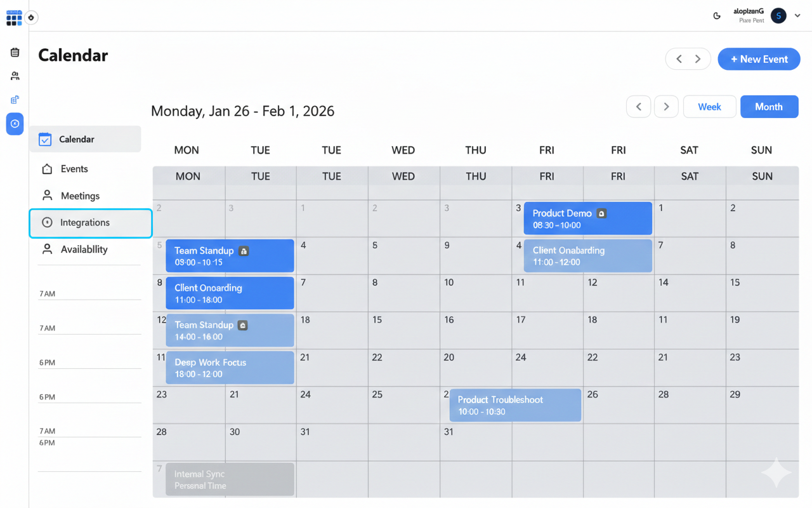Open Availability in sidebar

(x=84, y=250)
